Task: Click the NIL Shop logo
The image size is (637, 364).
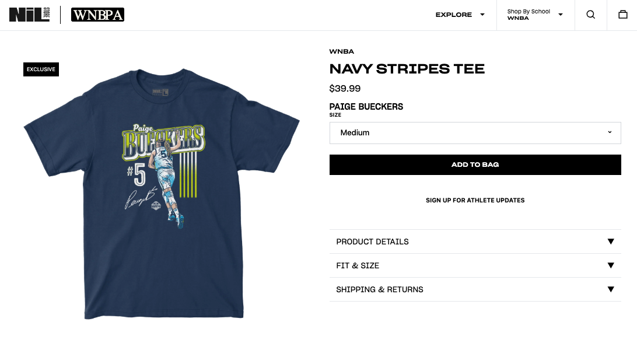Action: (29, 15)
